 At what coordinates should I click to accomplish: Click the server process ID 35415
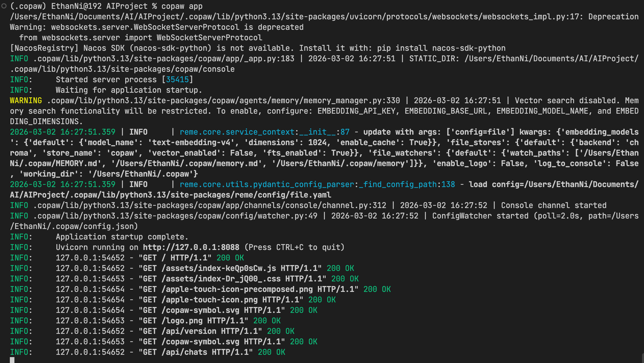177,80
